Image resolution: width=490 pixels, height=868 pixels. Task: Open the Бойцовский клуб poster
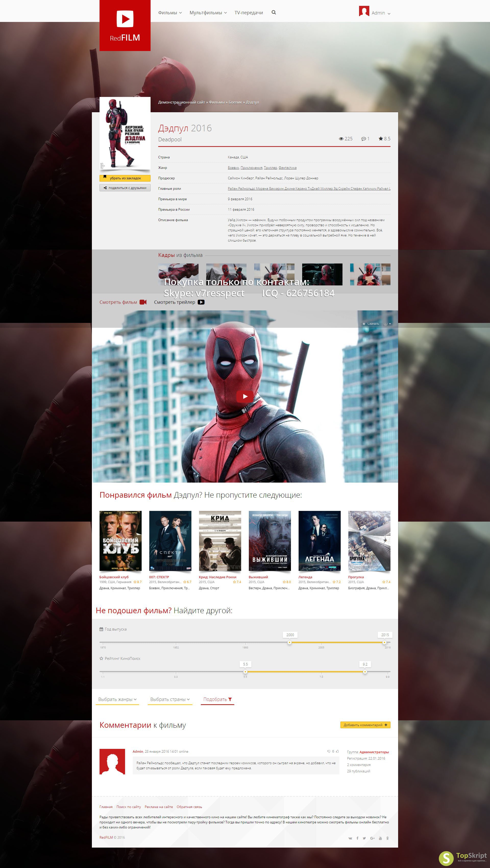point(120,540)
